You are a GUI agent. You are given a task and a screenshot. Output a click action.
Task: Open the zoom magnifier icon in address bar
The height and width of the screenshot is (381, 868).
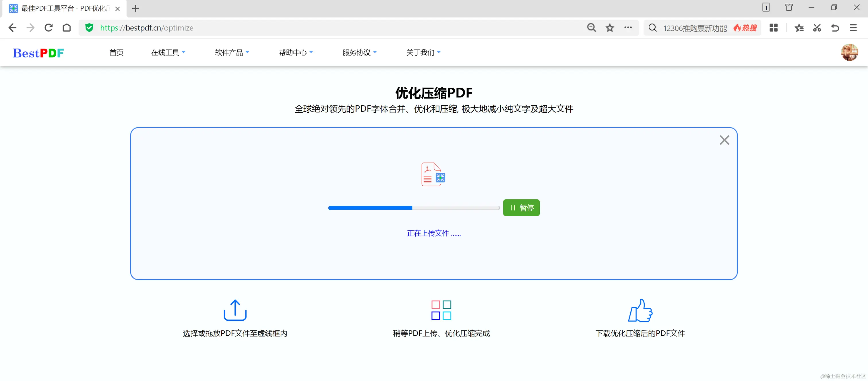coord(591,28)
